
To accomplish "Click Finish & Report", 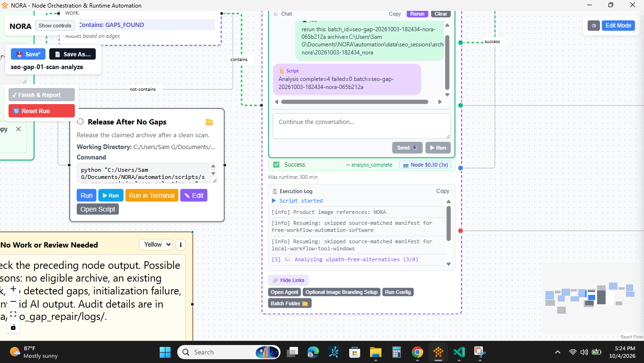I will pyautogui.click(x=42, y=95).
